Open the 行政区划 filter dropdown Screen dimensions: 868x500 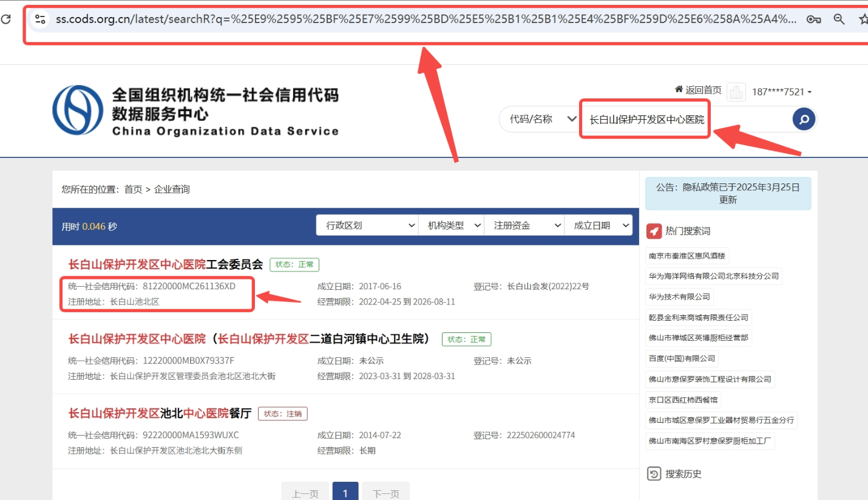point(367,225)
